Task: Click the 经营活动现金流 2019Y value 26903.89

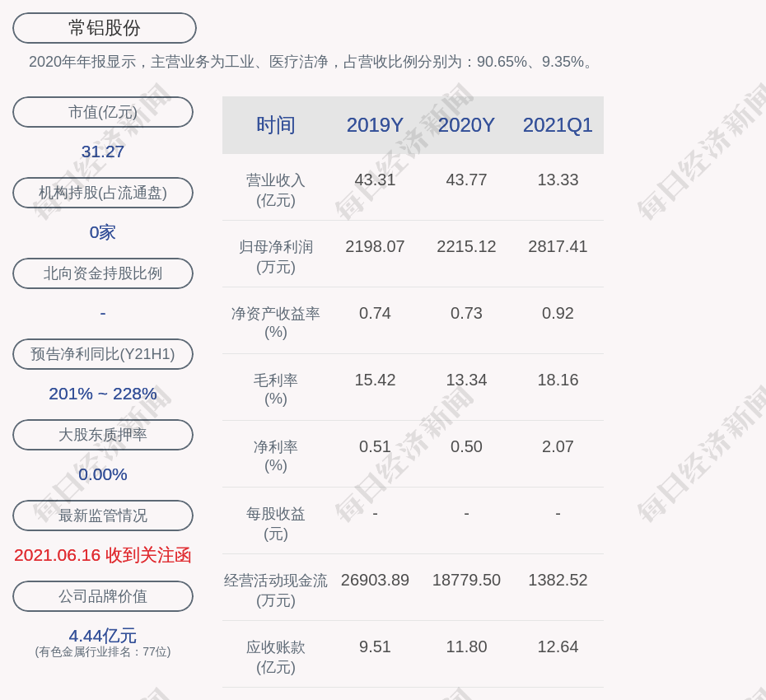Action: [375, 580]
